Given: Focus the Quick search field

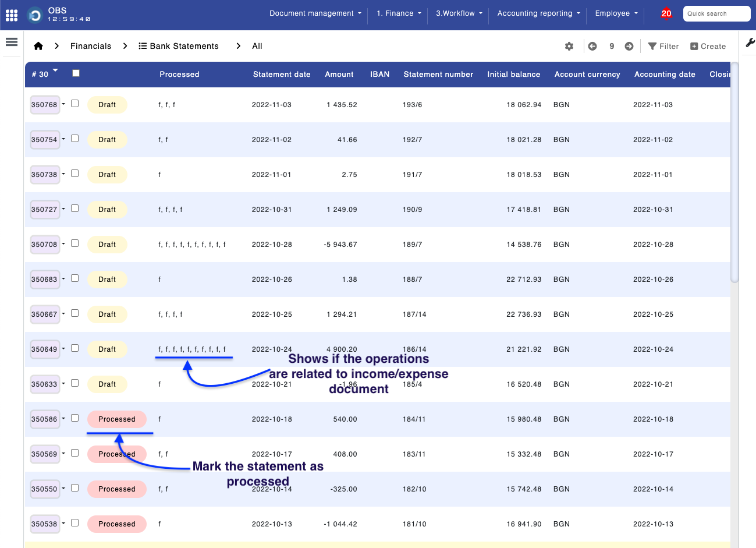Looking at the screenshot, I should pyautogui.click(x=716, y=13).
